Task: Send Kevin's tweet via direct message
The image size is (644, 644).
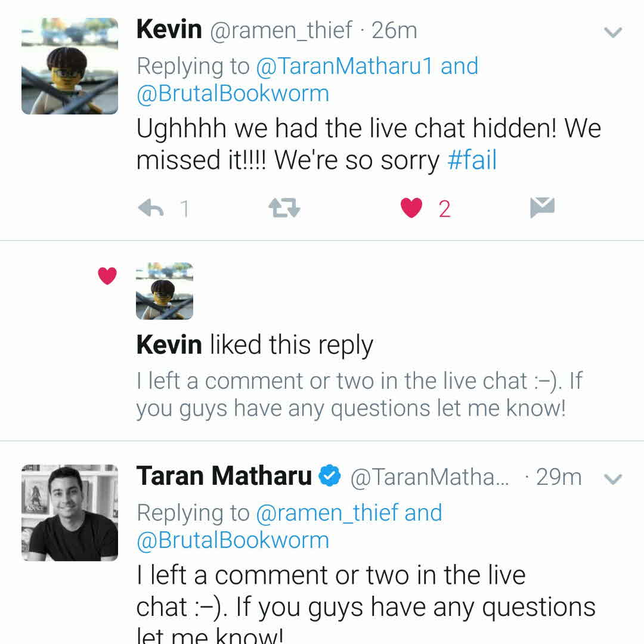Action: pyautogui.click(x=542, y=208)
